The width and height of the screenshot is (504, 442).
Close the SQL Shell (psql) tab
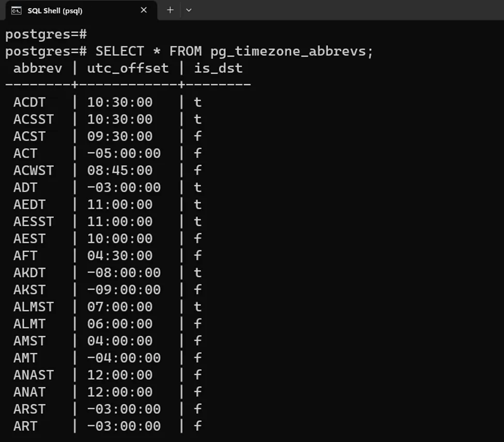point(144,10)
